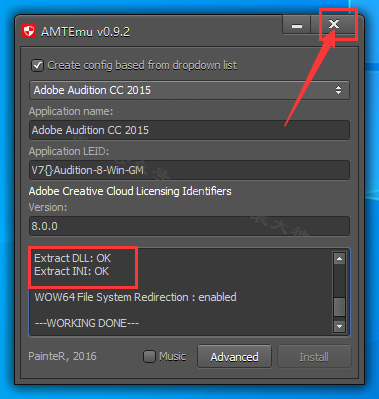Screen dimensions: 379x399
Task: Enable the Music checkbox
Action: [x=149, y=357]
